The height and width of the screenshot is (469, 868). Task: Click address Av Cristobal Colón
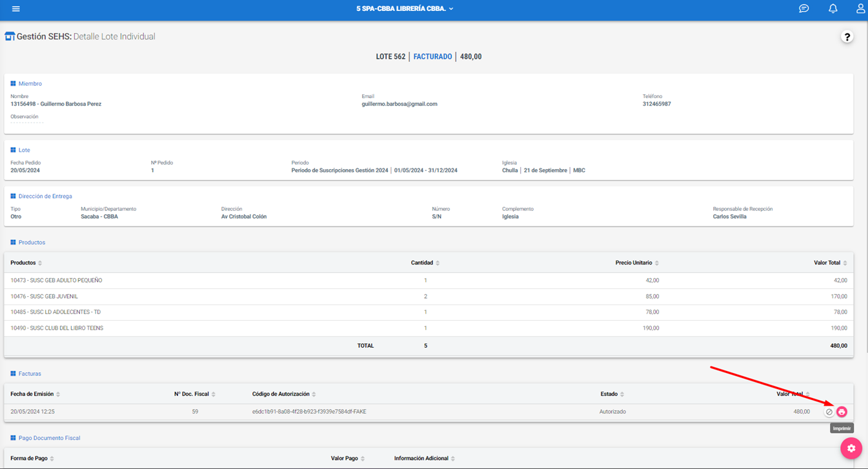coord(244,217)
